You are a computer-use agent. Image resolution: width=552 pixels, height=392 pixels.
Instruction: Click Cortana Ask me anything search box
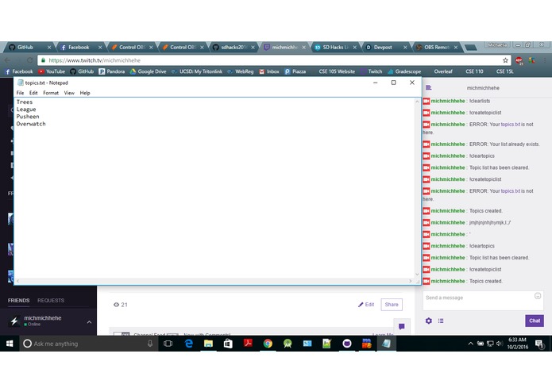[x=88, y=344]
